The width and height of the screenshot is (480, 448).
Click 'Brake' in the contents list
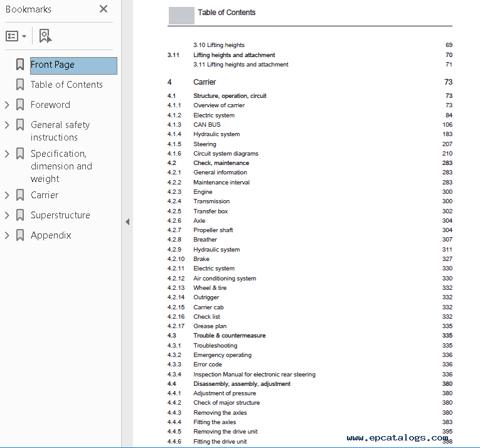click(x=201, y=259)
